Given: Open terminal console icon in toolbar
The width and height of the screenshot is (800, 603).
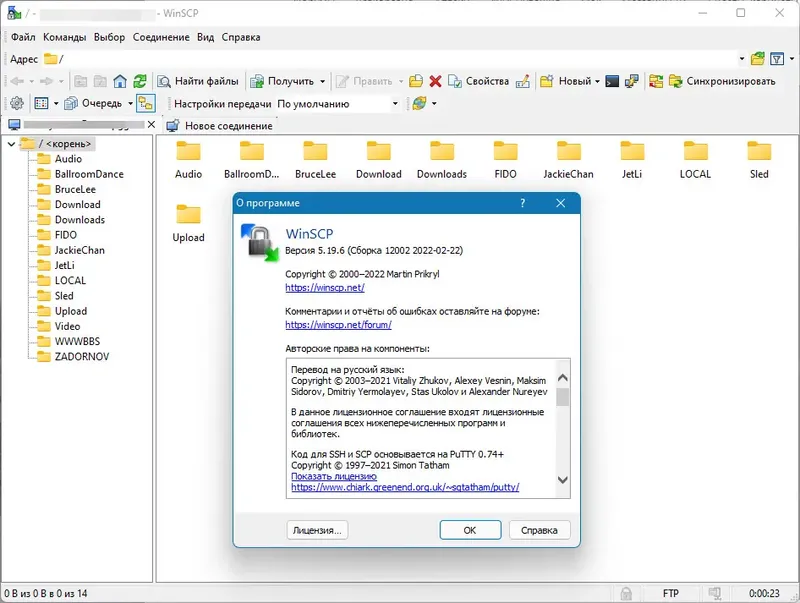Looking at the screenshot, I should tap(612, 81).
